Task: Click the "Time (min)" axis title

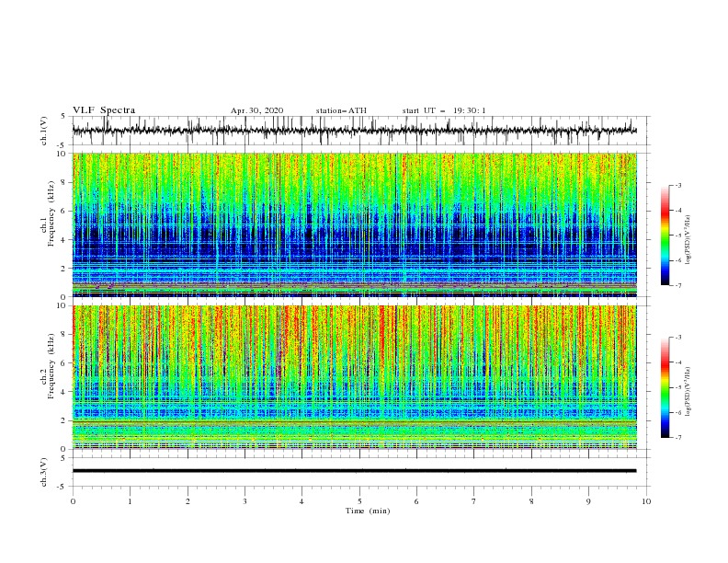Action: tap(368, 511)
